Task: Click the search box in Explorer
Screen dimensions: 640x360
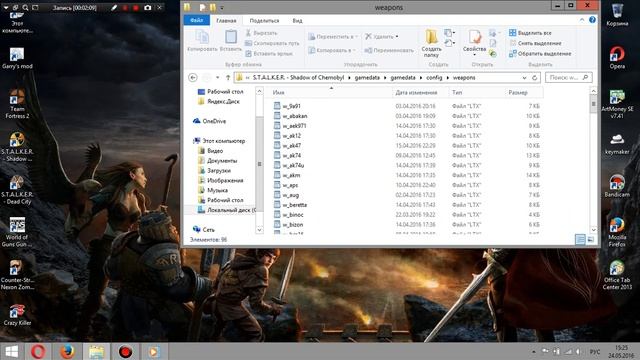Action: point(569,78)
